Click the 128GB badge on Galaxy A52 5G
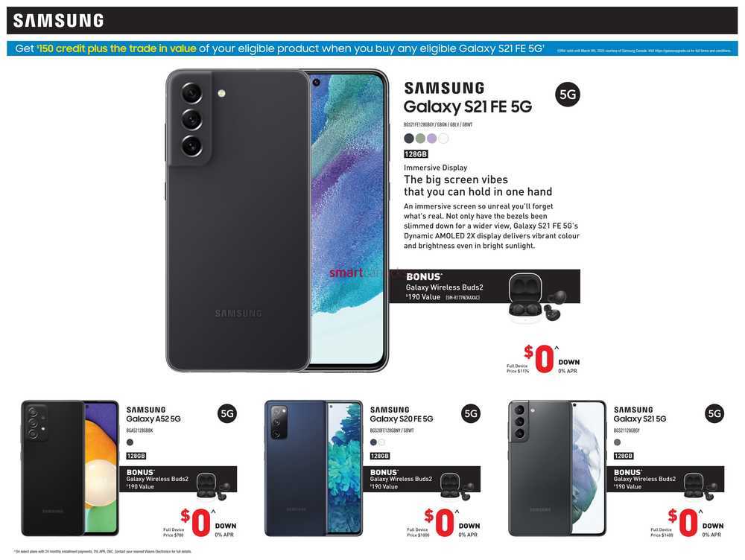Viewport: 745px width, 560px height. 136,456
